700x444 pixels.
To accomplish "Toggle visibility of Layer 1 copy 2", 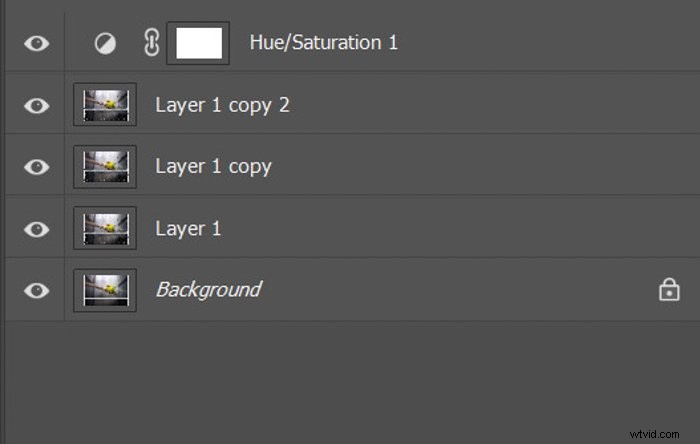I will (36, 105).
